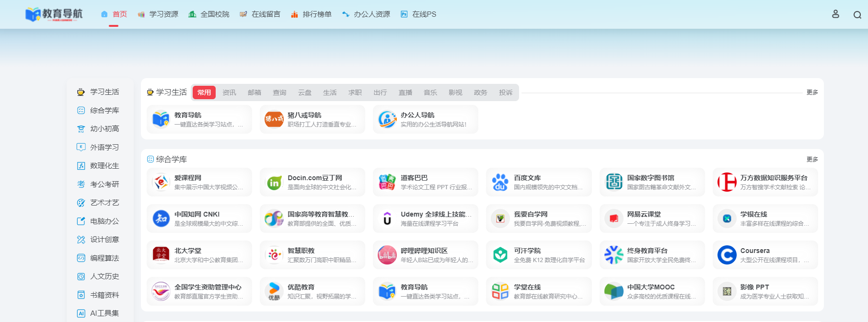Click the 学堂在线 colorful icon
The height and width of the screenshot is (322, 868).
click(500, 291)
